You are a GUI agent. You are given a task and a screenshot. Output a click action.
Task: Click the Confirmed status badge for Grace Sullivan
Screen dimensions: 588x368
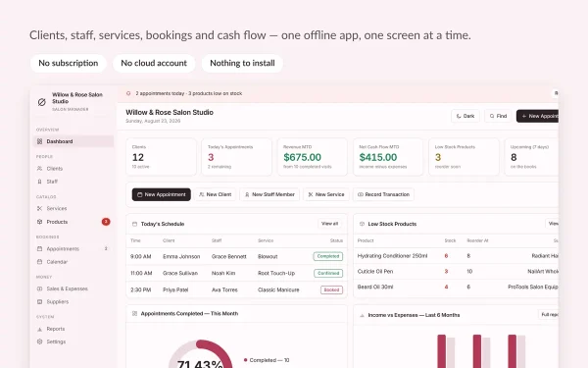(328, 273)
